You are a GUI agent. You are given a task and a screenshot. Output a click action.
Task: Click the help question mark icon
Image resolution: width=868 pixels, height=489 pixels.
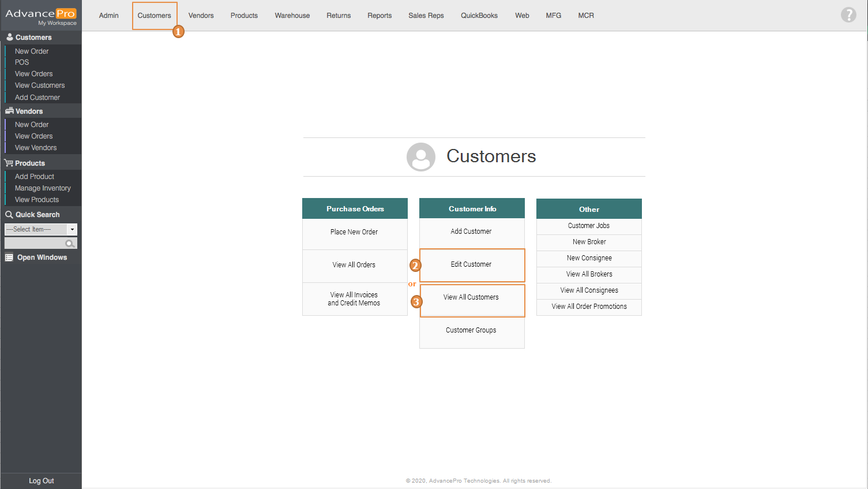tap(848, 14)
